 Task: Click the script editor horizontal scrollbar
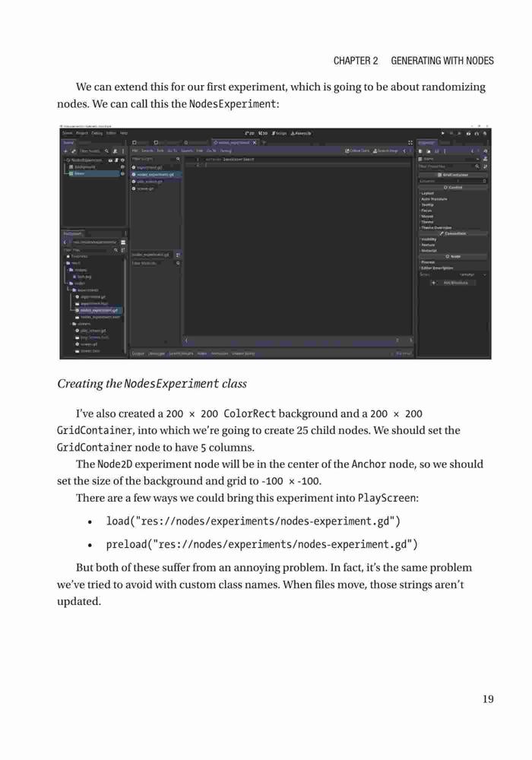(x=298, y=341)
